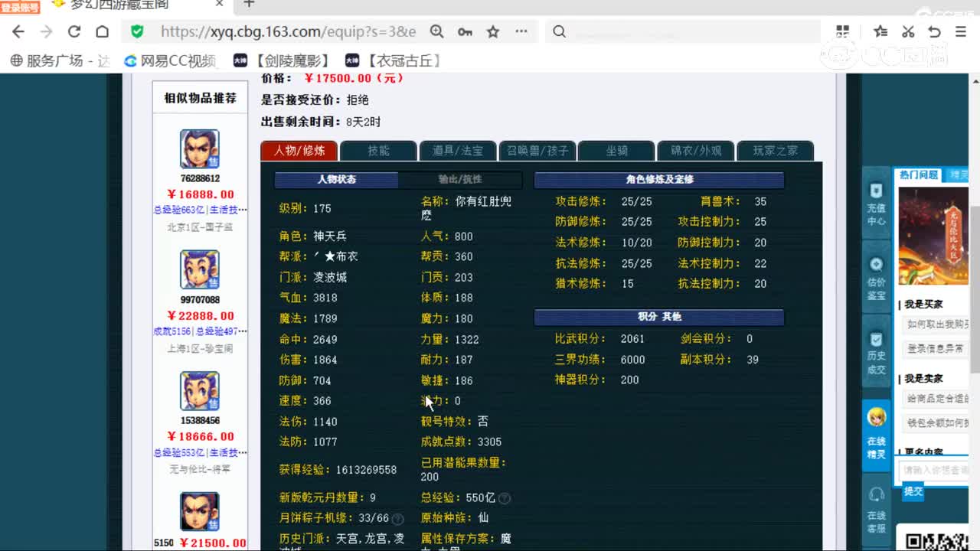Open the browser hamburger menu
Image resolution: width=980 pixels, height=551 pixels.
tap(959, 32)
